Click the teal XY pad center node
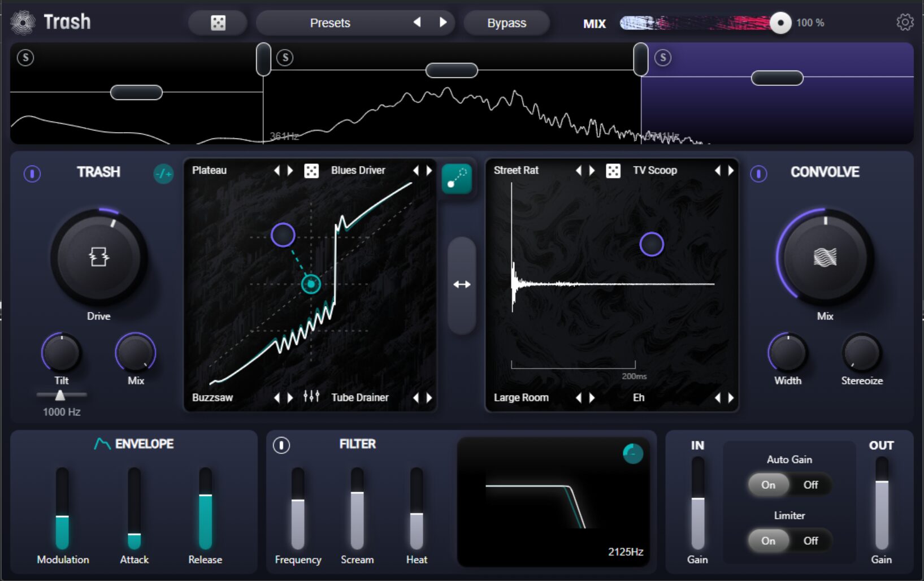Image resolution: width=924 pixels, height=581 pixels. tap(311, 284)
